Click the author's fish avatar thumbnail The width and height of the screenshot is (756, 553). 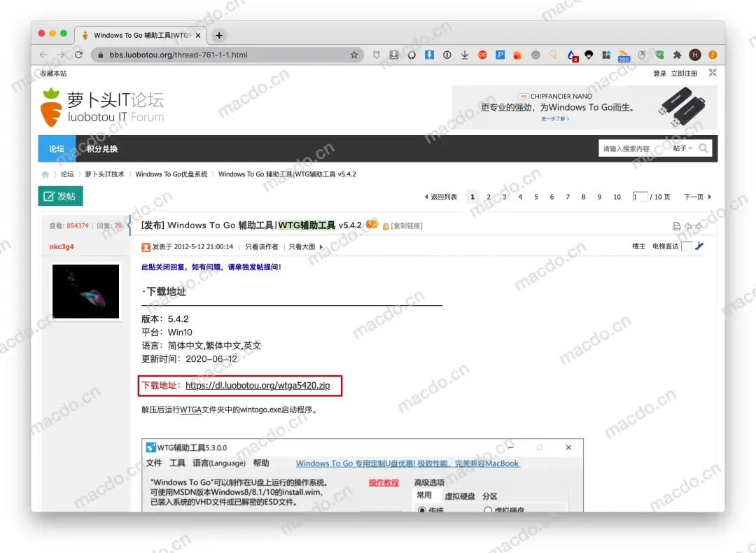point(86,291)
